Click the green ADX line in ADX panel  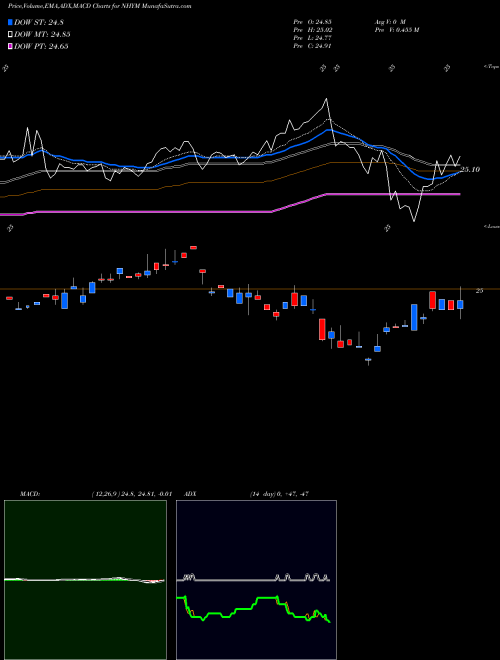(253, 609)
